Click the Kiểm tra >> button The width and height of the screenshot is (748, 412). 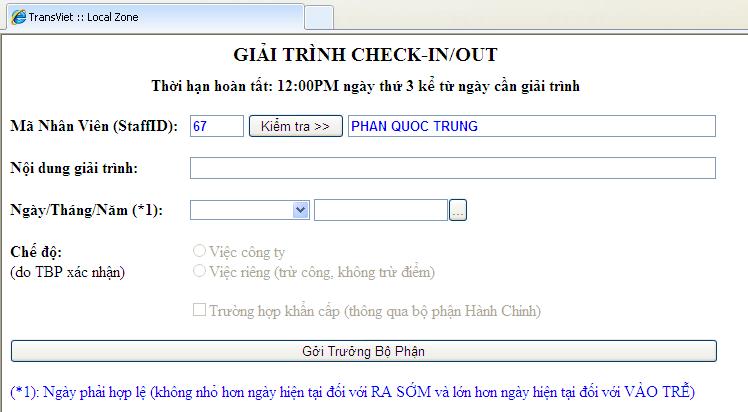296,126
